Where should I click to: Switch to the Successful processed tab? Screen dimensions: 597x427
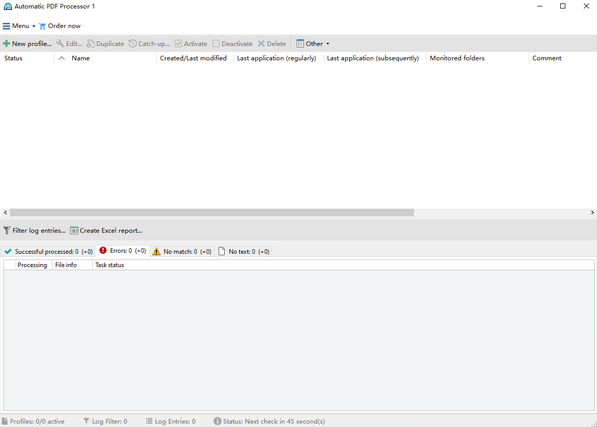click(x=48, y=252)
